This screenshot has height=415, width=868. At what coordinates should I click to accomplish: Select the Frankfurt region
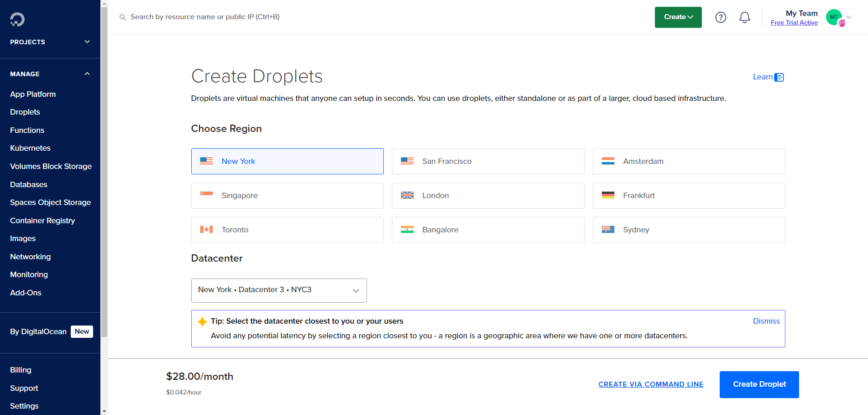689,195
